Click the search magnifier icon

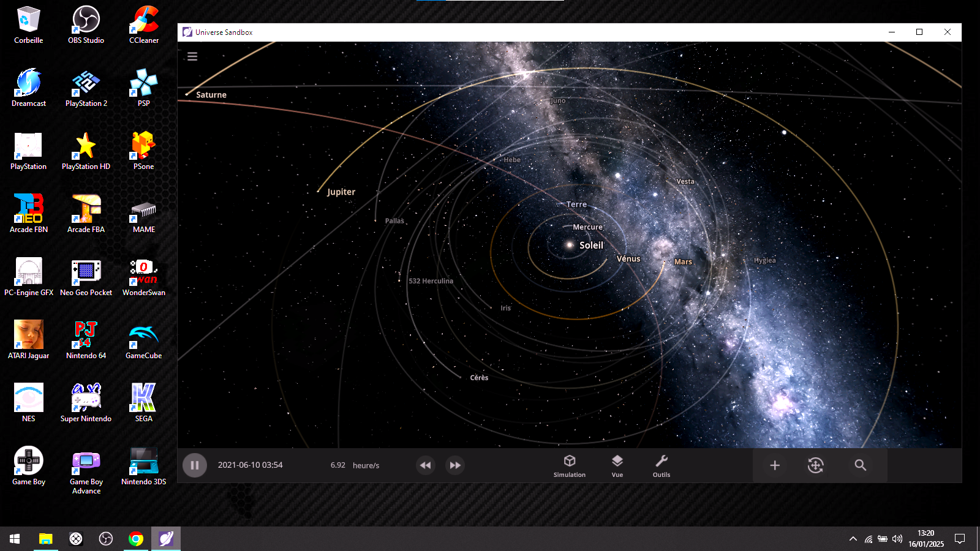(x=861, y=465)
